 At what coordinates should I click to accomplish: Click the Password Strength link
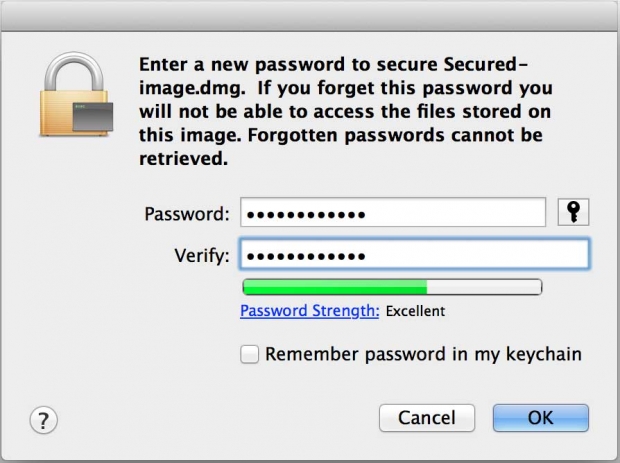310,311
